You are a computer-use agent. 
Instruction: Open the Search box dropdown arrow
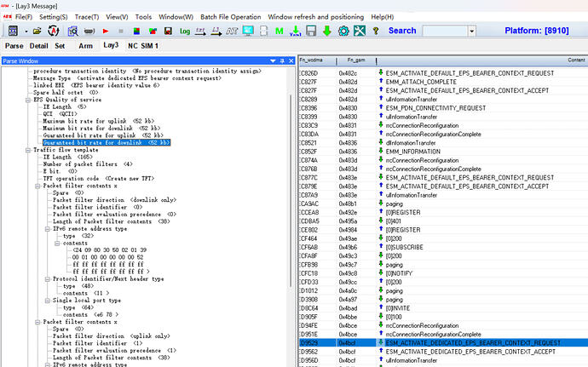472,32
